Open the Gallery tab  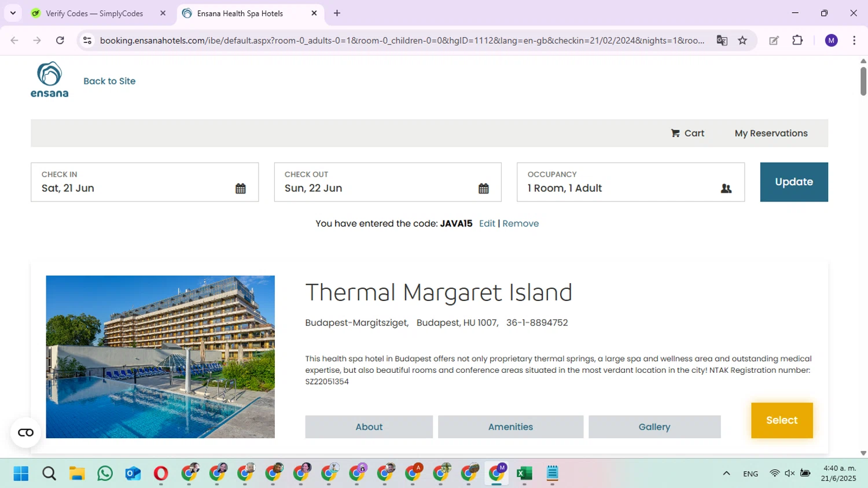[654, 427]
